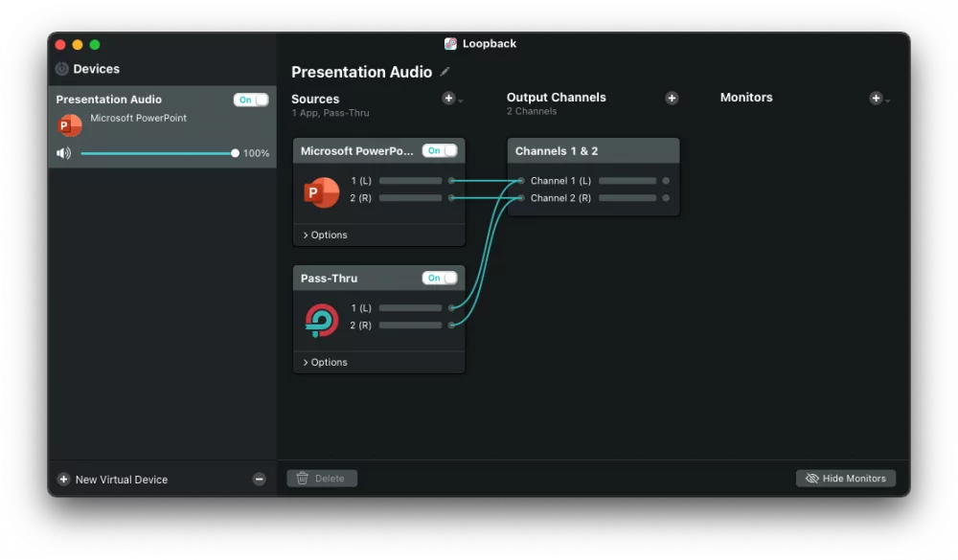Click the Loopback app icon in title bar
958x560 pixels.
pyautogui.click(x=450, y=43)
